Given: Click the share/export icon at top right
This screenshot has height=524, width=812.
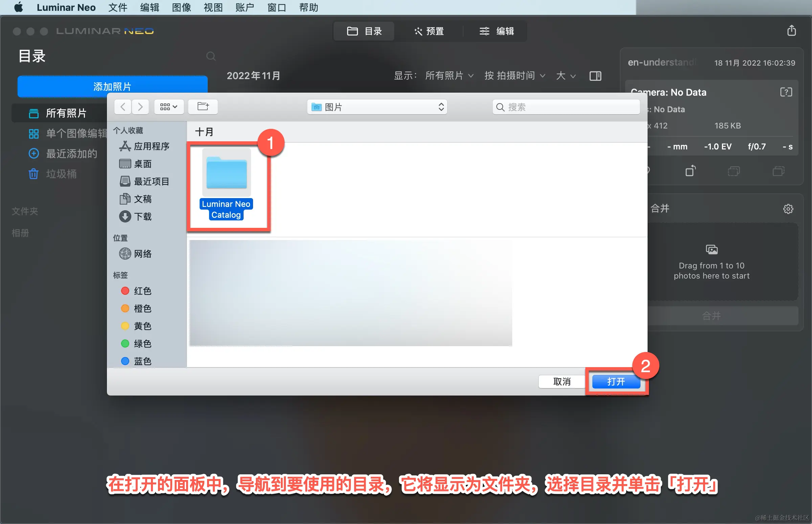Looking at the screenshot, I should tap(791, 31).
